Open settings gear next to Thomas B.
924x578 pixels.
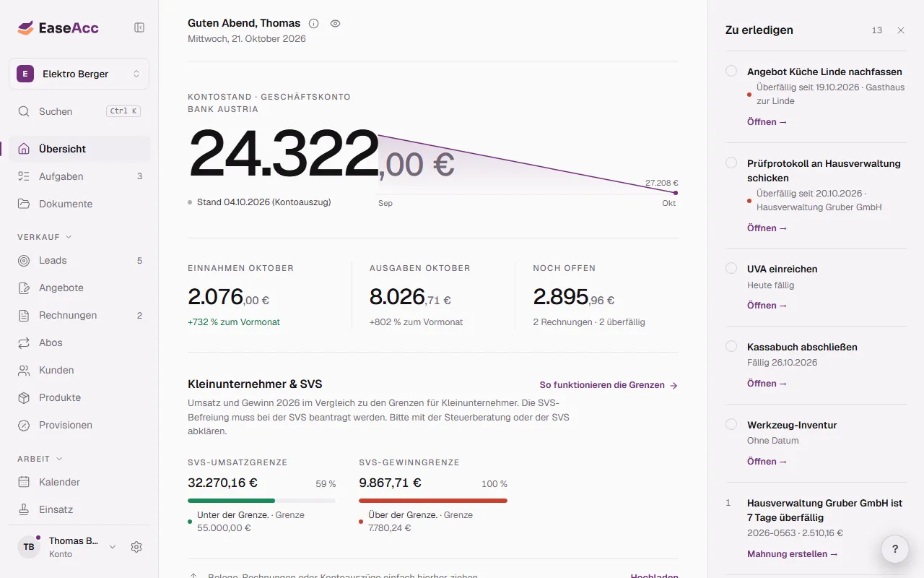click(x=136, y=547)
